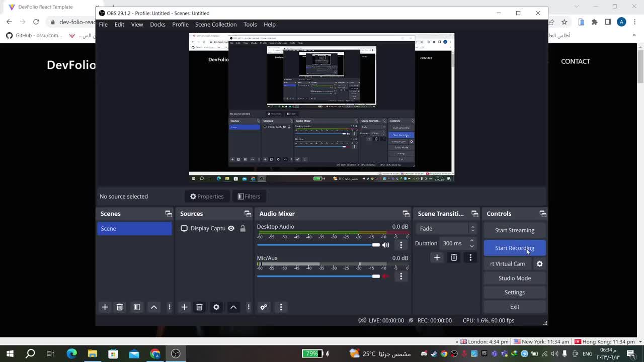644x362 pixels.
Task: Open Scenes panel three-dot menu
Action: [x=169, y=307]
